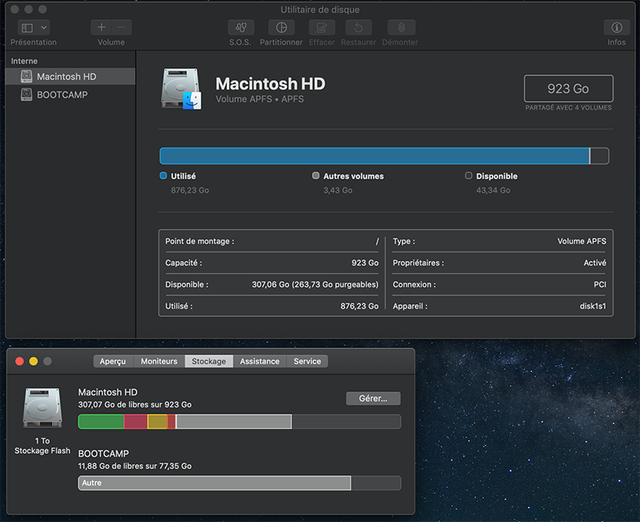Expand the Présentation dropdown chevron
This screenshot has width=640, height=522.
44,28
